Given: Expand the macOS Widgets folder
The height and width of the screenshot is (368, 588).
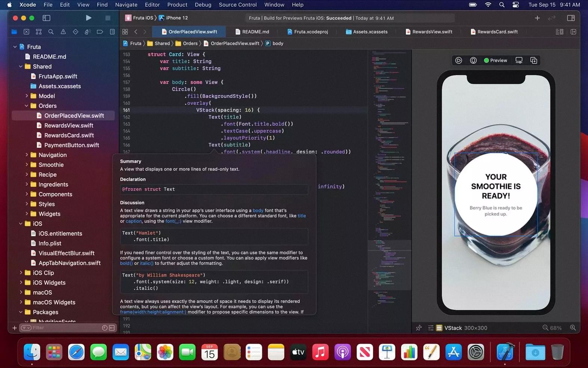Looking at the screenshot, I should [21, 302].
